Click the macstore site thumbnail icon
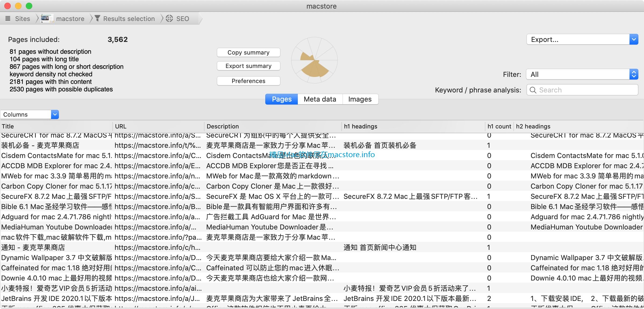 [x=46, y=19]
